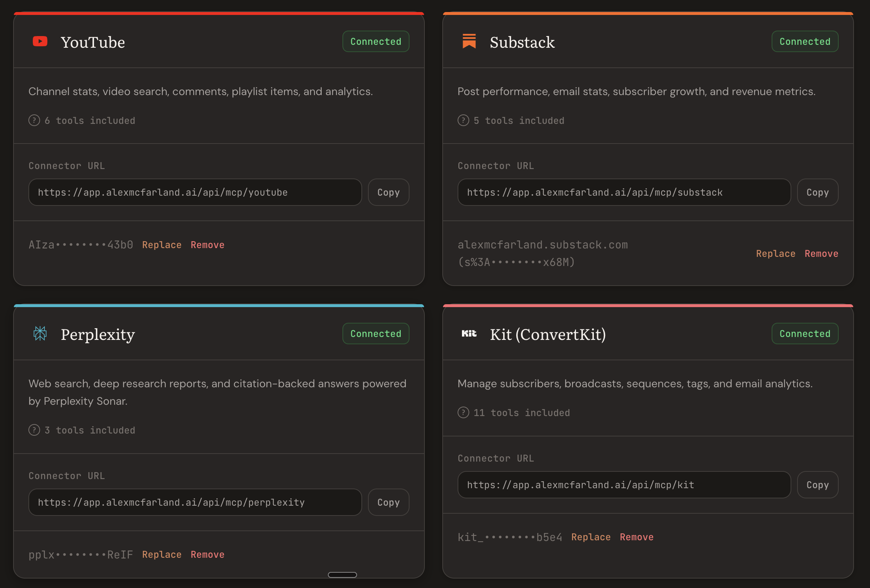870x588 pixels.
Task: Remove the Substack credentials
Action: pyautogui.click(x=821, y=254)
